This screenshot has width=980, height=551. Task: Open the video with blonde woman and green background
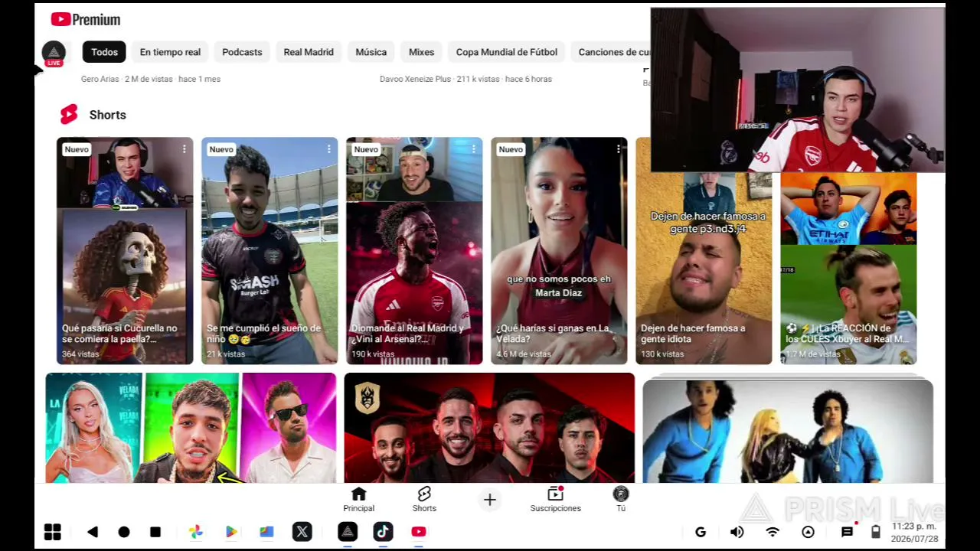coord(191,428)
